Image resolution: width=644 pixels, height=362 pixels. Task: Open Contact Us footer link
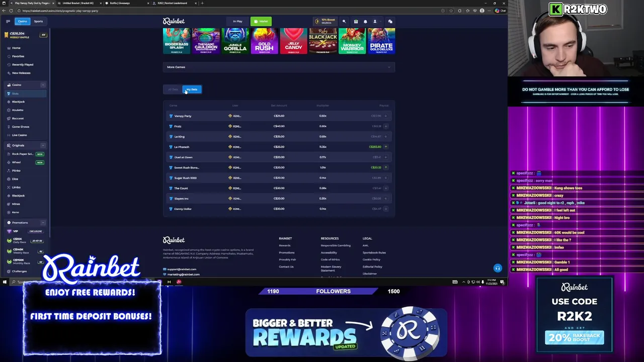pyautogui.click(x=286, y=266)
